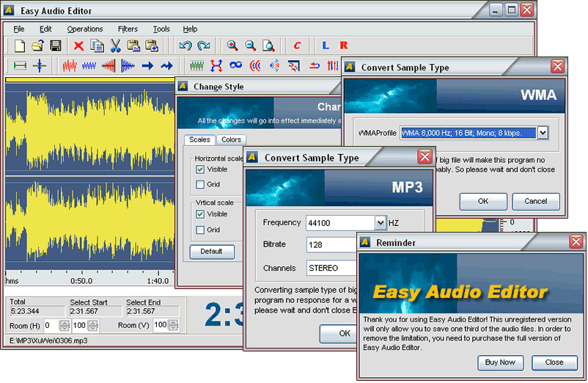The height and width of the screenshot is (383, 588).
Task: Expand the Frequency 44100 dropdown
Action: (380, 222)
